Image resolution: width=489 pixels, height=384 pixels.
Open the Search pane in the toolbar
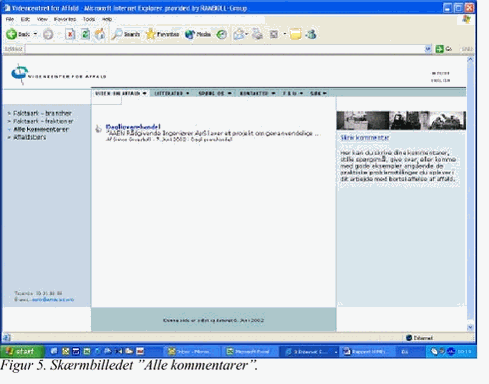tap(126, 34)
